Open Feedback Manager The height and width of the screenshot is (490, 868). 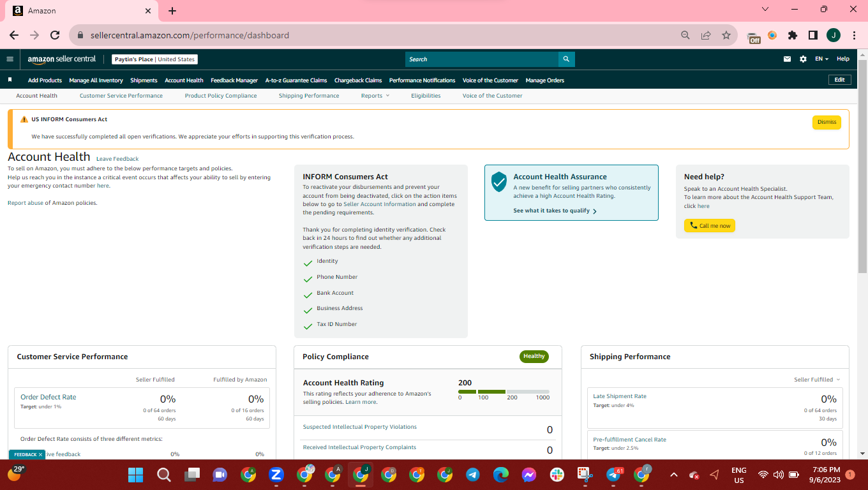[x=234, y=80]
